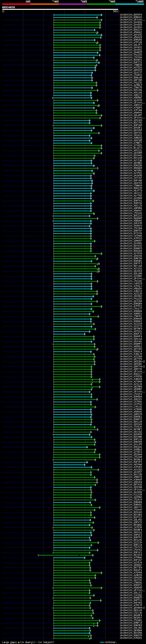Open hit UniRef100_B9N0U3

pos(131,17)
